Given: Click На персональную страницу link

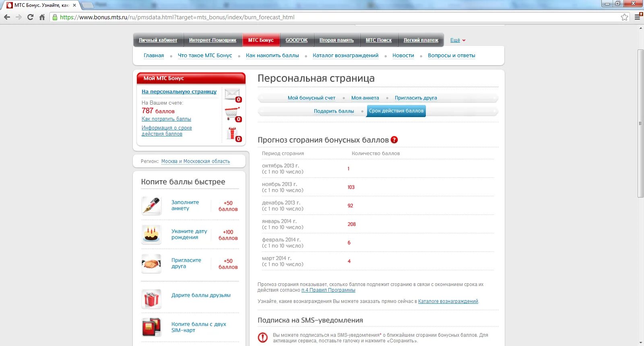Looking at the screenshot, I should [179, 92].
